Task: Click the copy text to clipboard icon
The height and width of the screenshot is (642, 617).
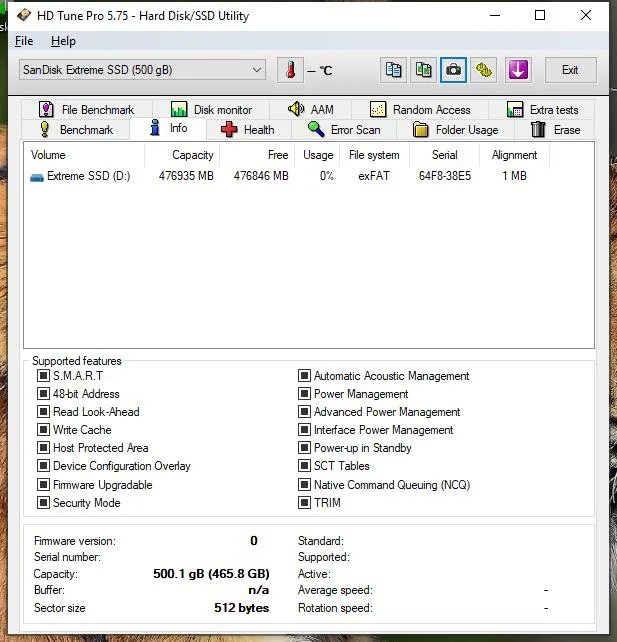Action: click(393, 70)
